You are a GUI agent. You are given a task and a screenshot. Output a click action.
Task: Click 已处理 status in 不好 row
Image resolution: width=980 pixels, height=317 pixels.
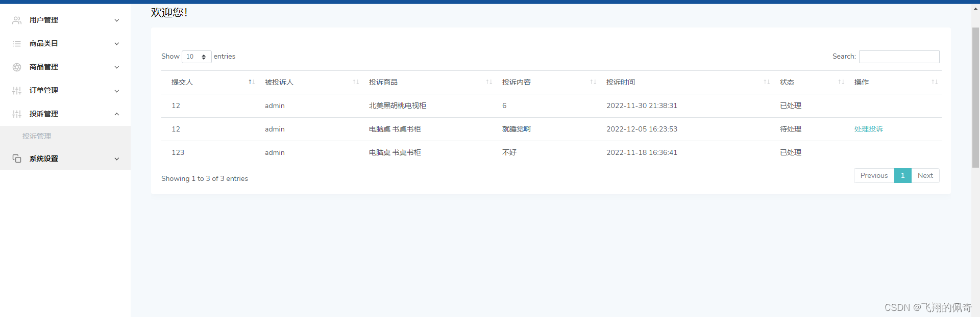(790, 152)
